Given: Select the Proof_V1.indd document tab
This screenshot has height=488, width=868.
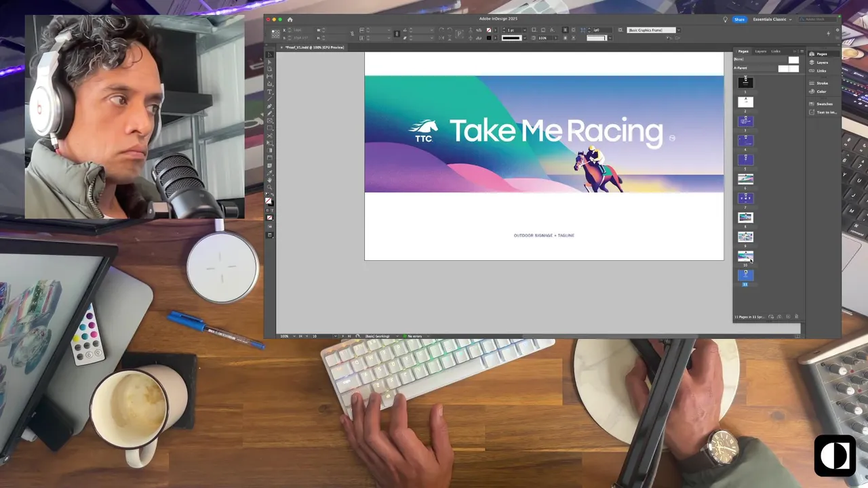Looking at the screenshot, I should pos(314,47).
